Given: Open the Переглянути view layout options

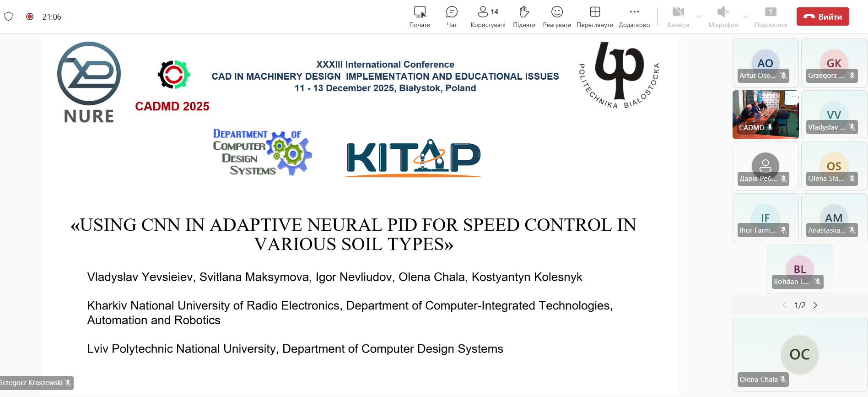Looking at the screenshot, I should point(594,16).
